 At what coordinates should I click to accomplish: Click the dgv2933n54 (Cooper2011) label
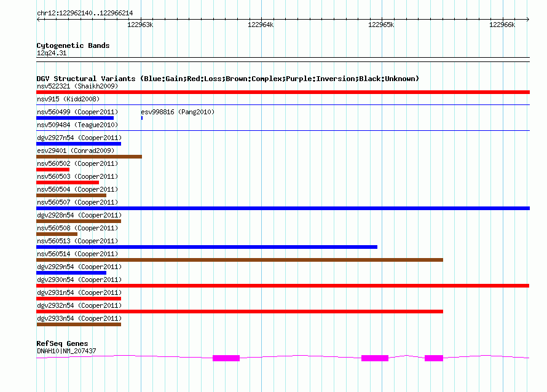79,318
